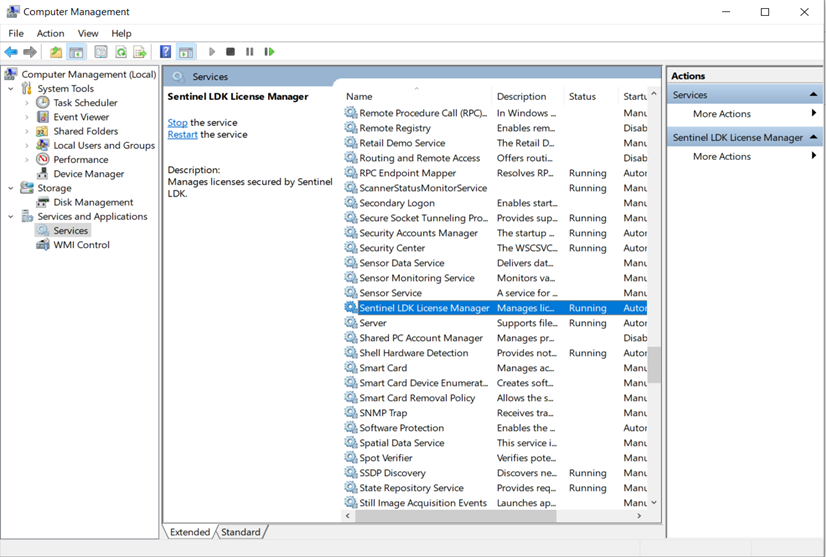826x557 pixels.
Task: Click the Restart Service toolbar icon
Action: (269, 52)
